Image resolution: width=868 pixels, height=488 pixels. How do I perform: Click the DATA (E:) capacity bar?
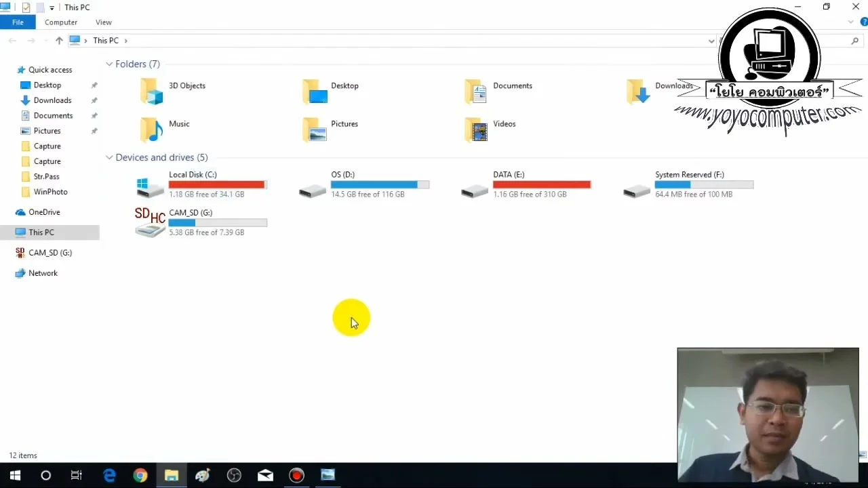coord(541,184)
